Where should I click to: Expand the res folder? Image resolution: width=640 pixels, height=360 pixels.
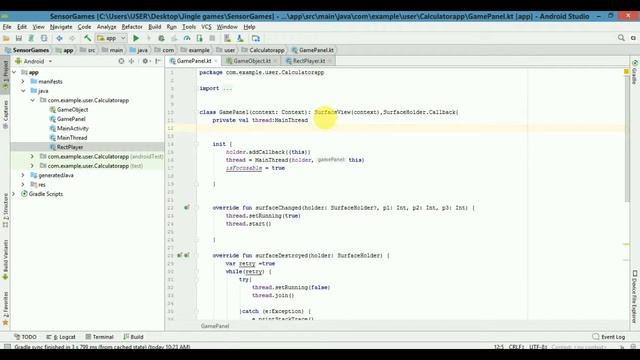[23, 184]
